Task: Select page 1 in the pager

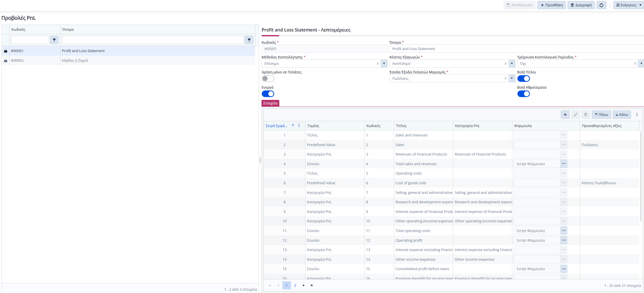Action: (x=286, y=285)
